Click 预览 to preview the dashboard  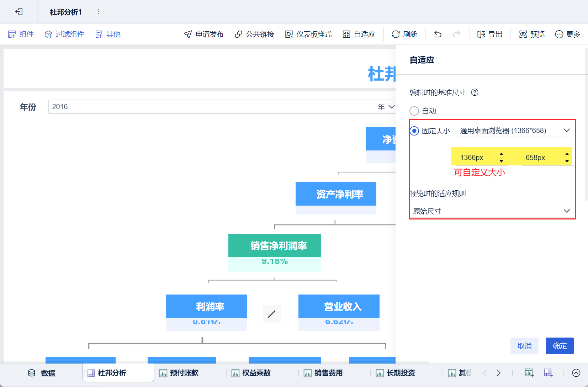point(532,34)
